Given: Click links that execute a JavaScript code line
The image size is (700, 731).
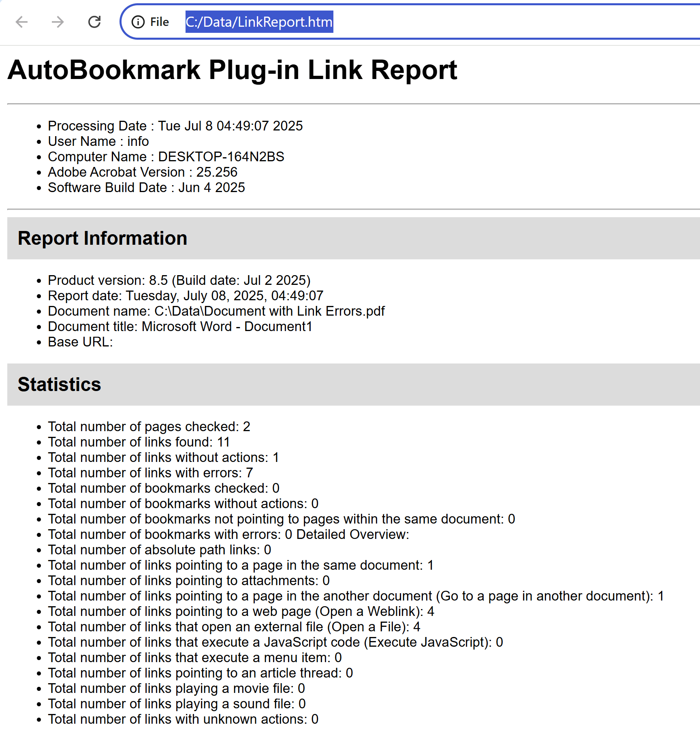Looking at the screenshot, I should coord(275,642).
